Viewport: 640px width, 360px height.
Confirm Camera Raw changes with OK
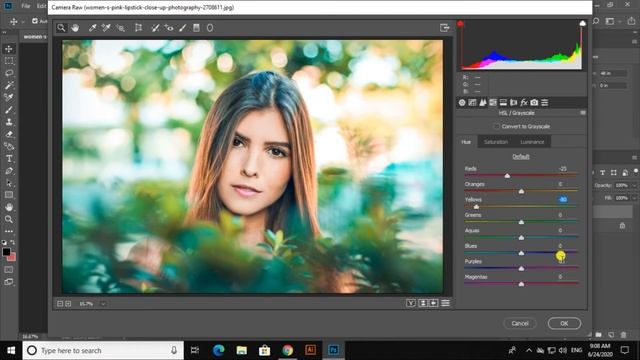[564, 323]
